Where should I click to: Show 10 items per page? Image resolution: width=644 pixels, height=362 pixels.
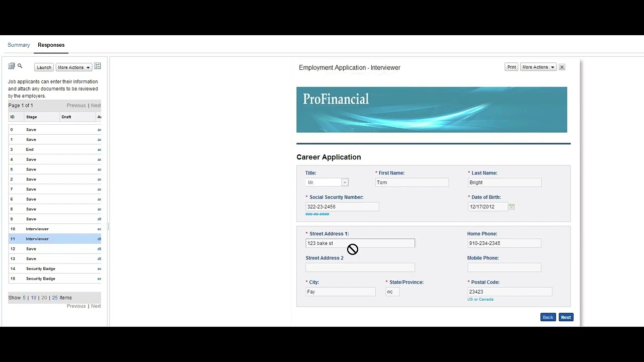click(34, 298)
